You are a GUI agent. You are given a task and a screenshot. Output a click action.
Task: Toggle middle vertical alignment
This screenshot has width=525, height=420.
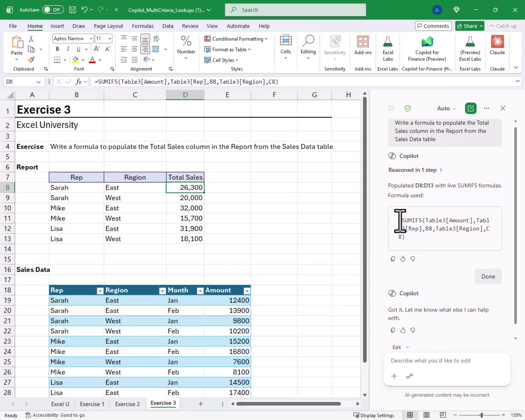134,38
